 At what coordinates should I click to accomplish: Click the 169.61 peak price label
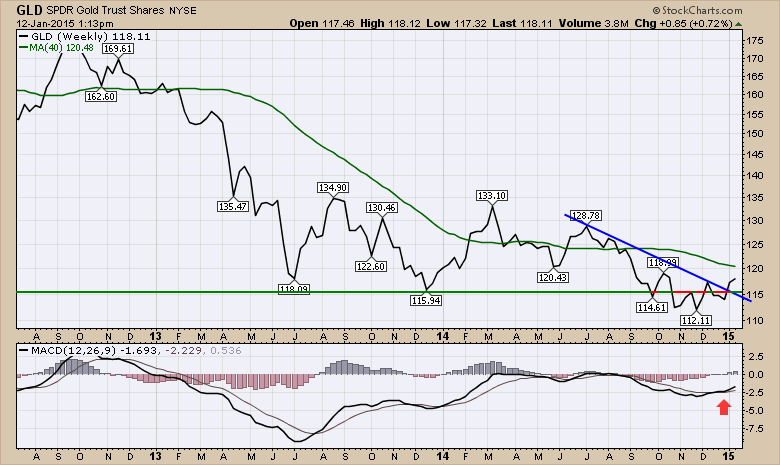[x=118, y=48]
